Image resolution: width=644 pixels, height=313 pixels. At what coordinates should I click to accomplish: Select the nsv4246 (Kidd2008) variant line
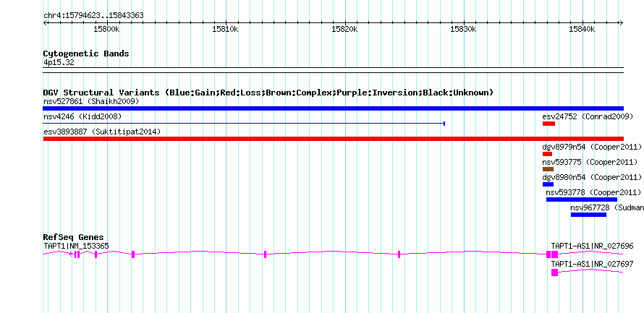point(244,123)
